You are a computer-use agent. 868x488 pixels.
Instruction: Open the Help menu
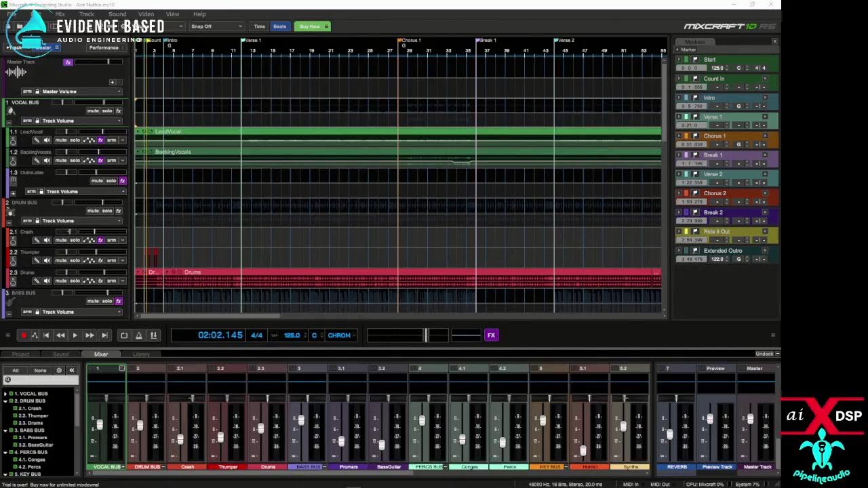[x=199, y=14]
